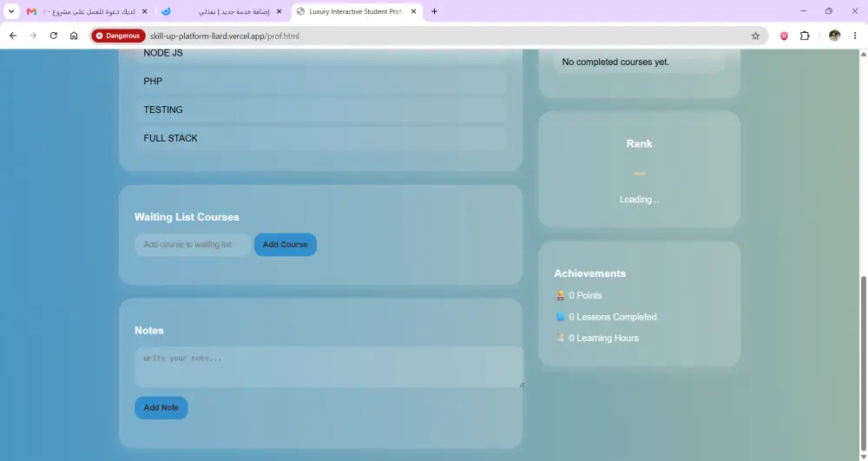Close the Nafezly tab

click(x=279, y=11)
